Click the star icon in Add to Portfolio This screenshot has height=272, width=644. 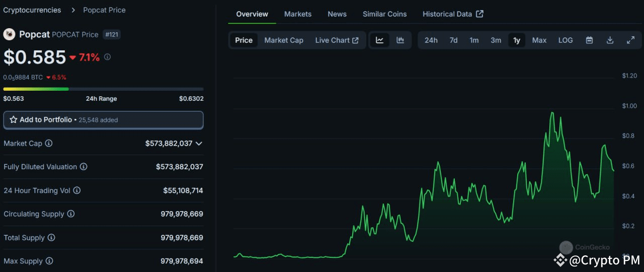point(14,120)
